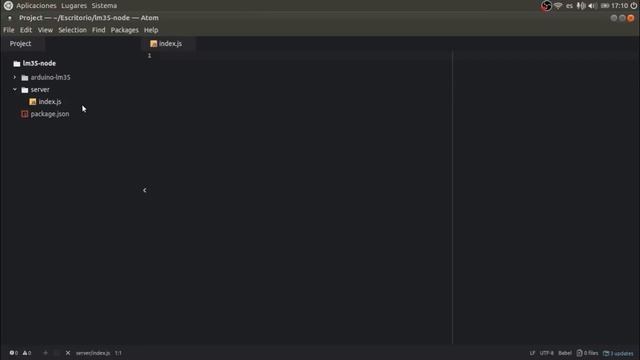Viewport: 640px width, 360px height.
Task: Click the arduino-lm35 folder icon
Action: coord(25,77)
